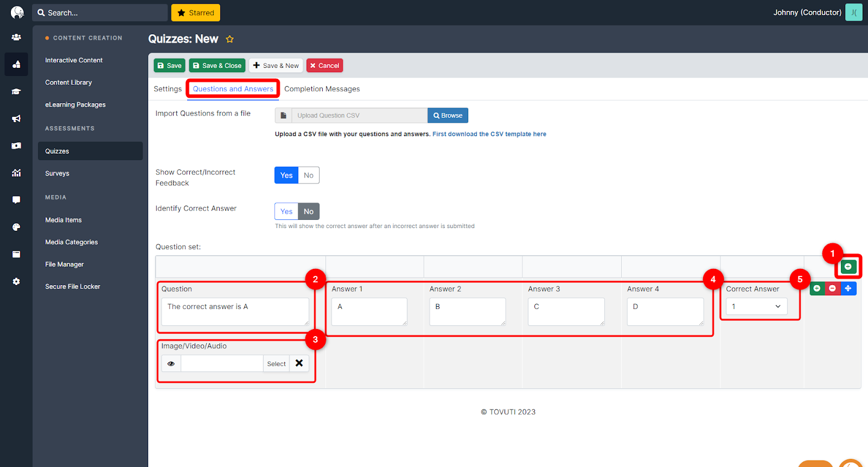This screenshot has width=868, height=467.
Task: Switch to Completion Messages tab
Action: coord(322,89)
